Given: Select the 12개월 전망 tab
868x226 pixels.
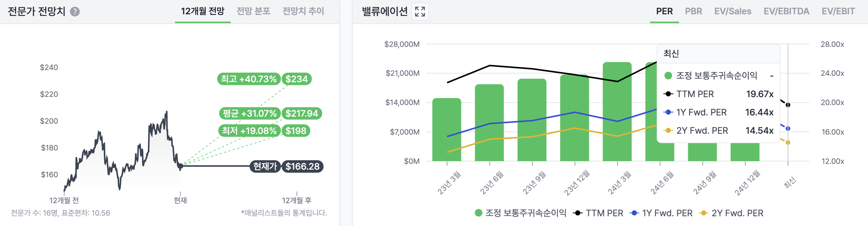Looking at the screenshot, I should (x=202, y=12).
